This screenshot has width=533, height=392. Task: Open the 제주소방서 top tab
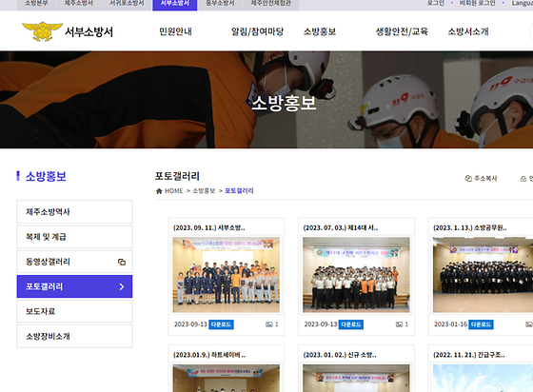click(x=78, y=4)
